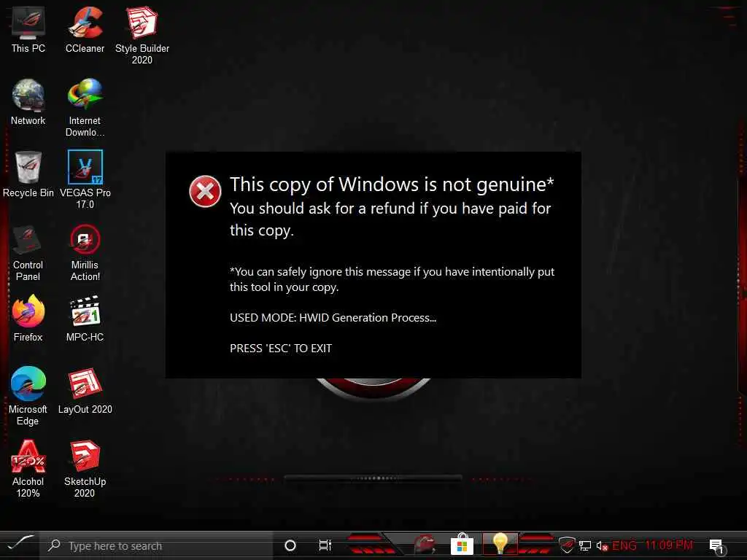
Task: Open Cortana circle on taskbar
Action: 290,545
